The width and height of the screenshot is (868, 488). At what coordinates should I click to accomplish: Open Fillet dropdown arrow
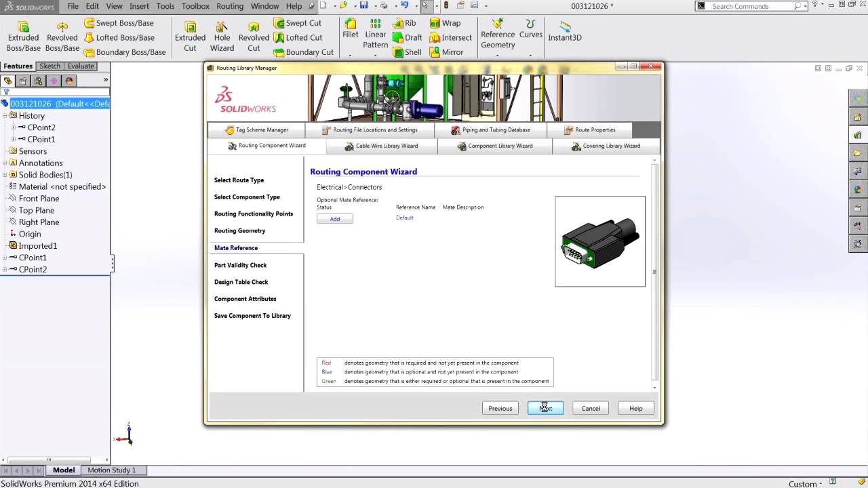tap(351, 54)
